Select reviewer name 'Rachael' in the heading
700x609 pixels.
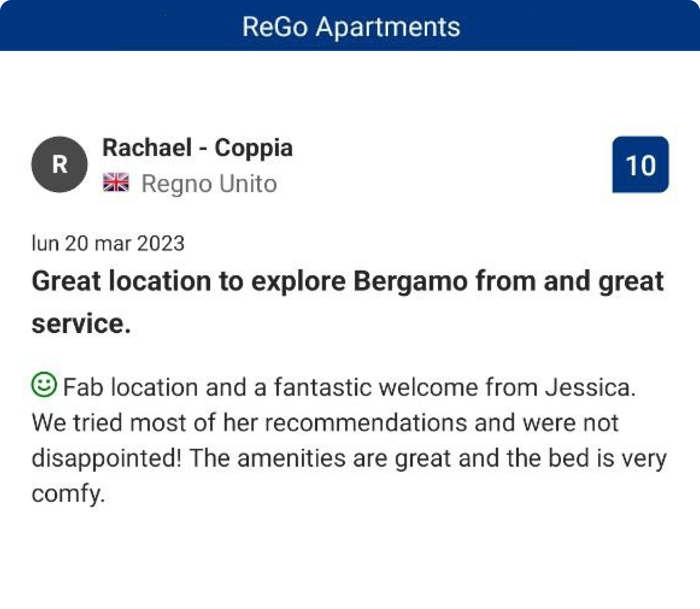(x=147, y=148)
